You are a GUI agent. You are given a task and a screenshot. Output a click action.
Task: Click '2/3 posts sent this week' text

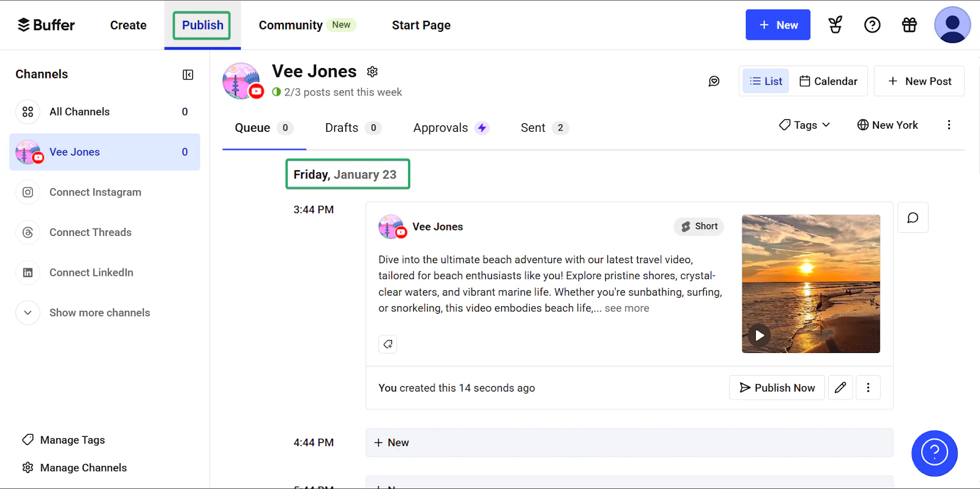tap(343, 92)
